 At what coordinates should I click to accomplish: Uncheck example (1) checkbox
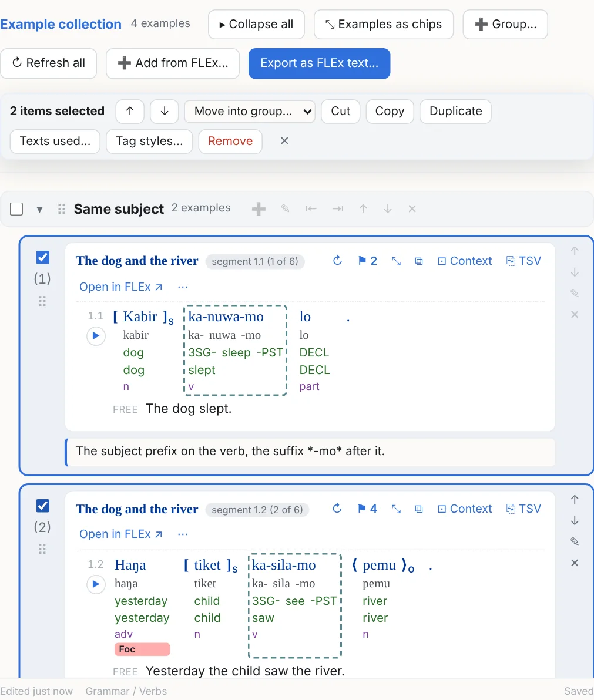coord(43,258)
